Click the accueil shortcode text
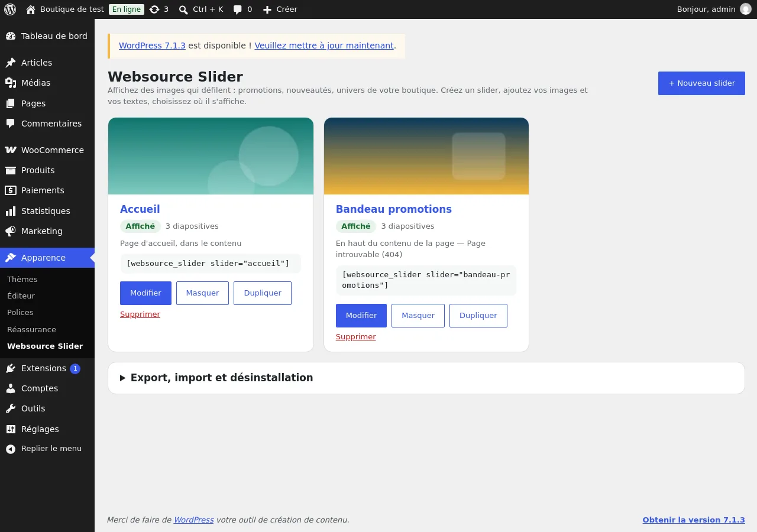This screenshot has width=757, height=532. click(x=208, y=264)
